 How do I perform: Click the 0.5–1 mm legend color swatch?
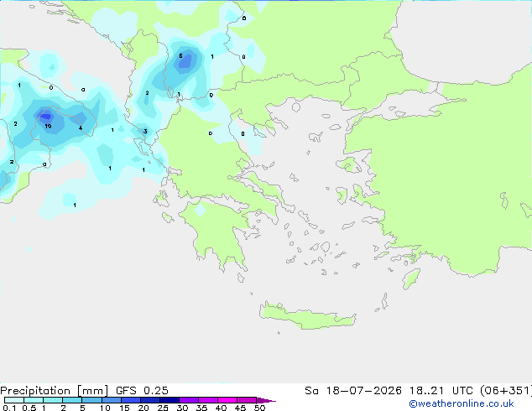coord(34,400)
